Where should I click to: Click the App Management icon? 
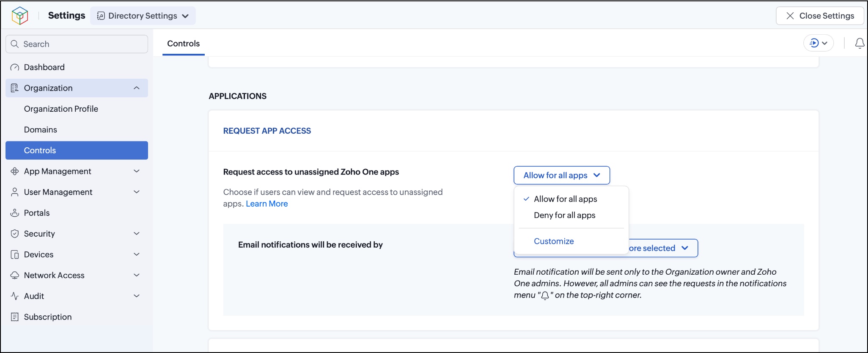[15, 171]
